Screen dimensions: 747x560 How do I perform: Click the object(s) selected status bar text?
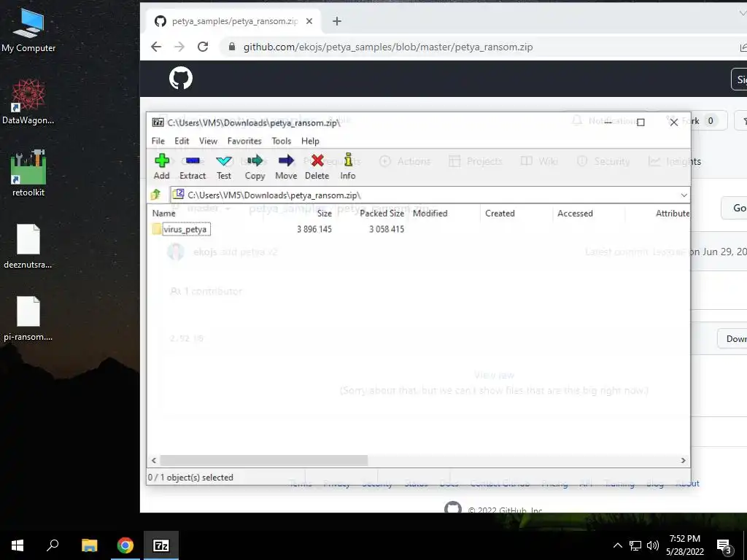[190, 477]
